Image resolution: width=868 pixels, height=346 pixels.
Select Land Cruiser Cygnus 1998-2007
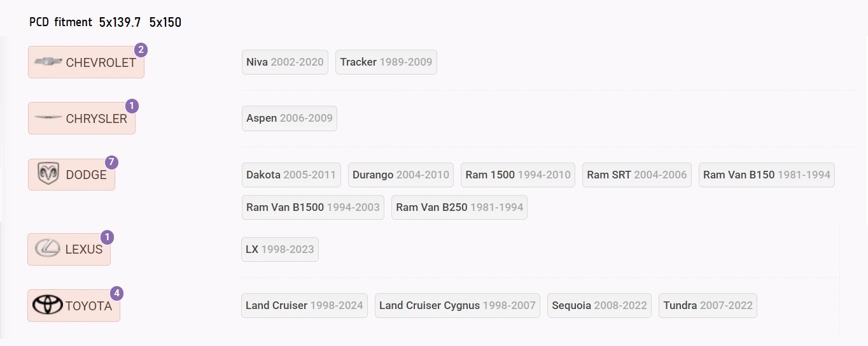(458, 305)
